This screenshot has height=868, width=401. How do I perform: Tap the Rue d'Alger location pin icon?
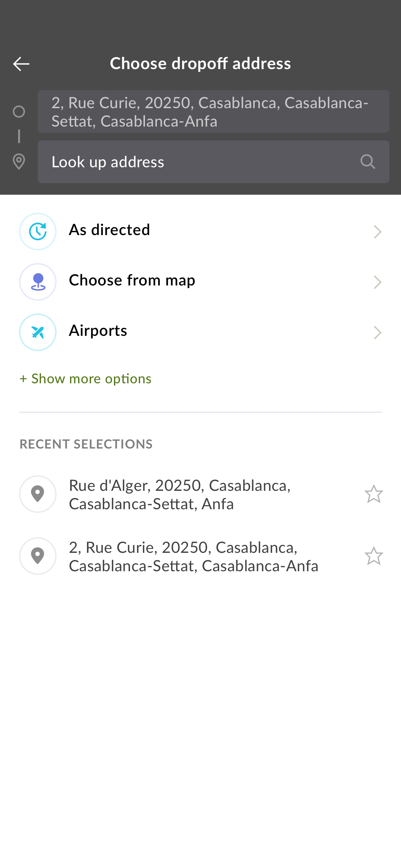[x=38, y=494]
